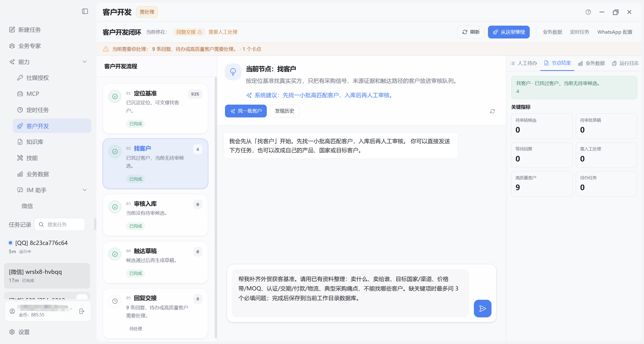644x344 pixels.
Task: Click the workflow list scrollbar
Action: tap(215, 208)
